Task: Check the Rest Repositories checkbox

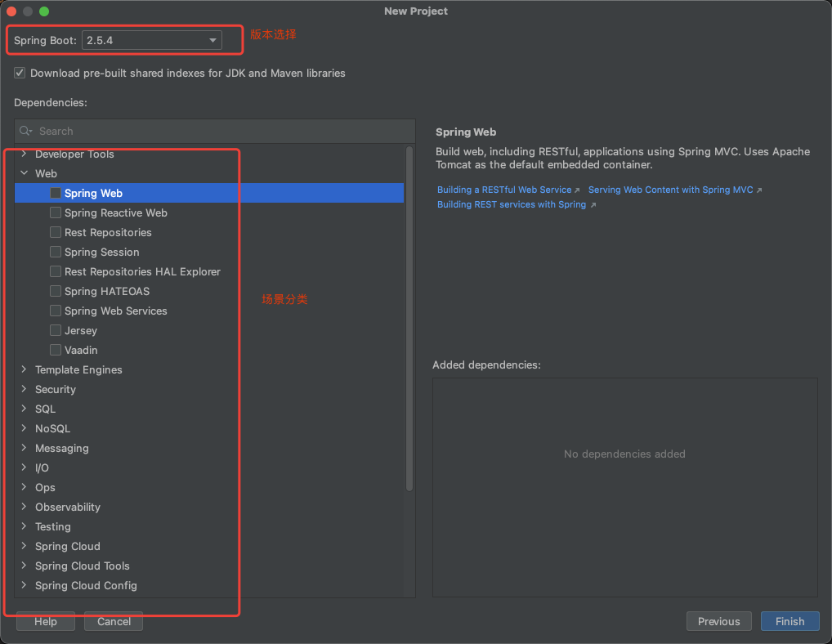Action: coord(56,232)
